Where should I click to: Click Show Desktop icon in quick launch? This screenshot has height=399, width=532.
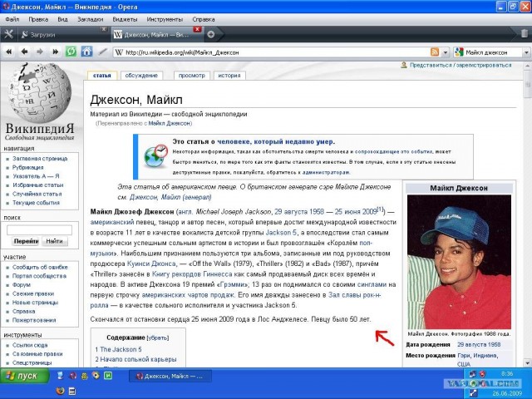(61, 376)
